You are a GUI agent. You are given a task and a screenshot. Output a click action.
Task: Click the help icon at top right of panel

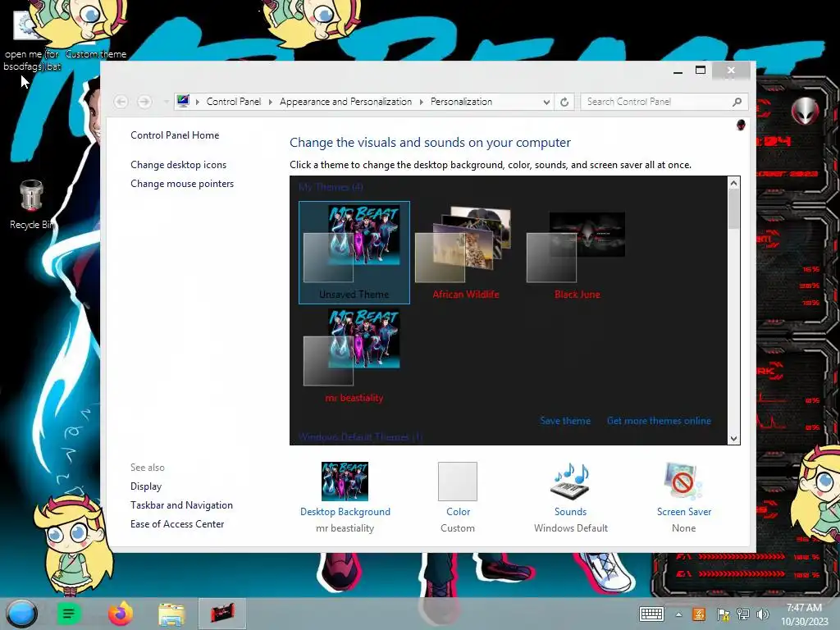pyautogui.click(x=741, y=125)
